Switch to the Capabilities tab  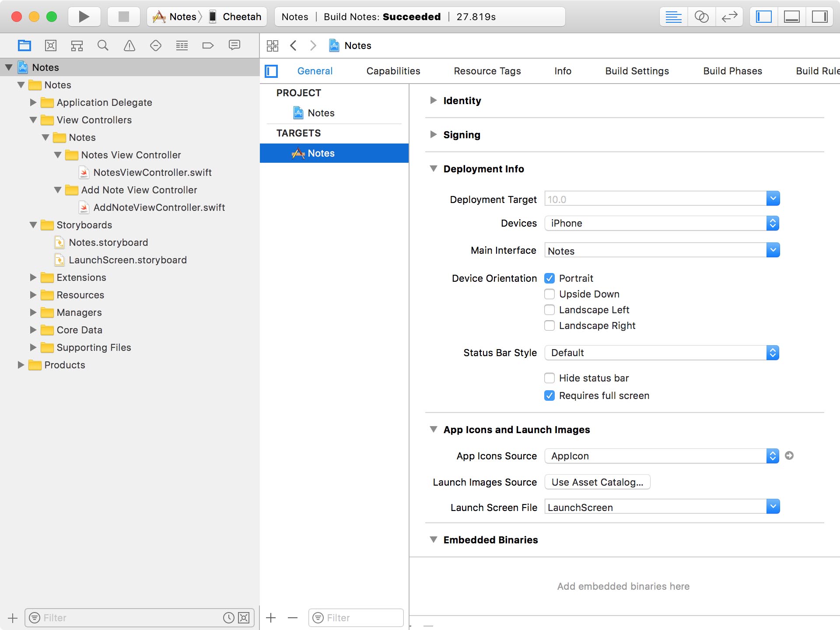[x=393, y=71]
